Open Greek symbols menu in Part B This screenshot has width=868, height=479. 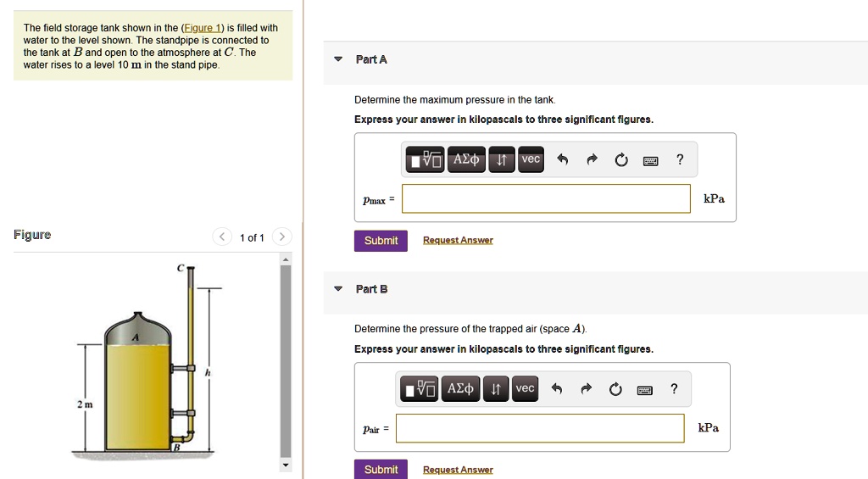[x=460, y=389]
